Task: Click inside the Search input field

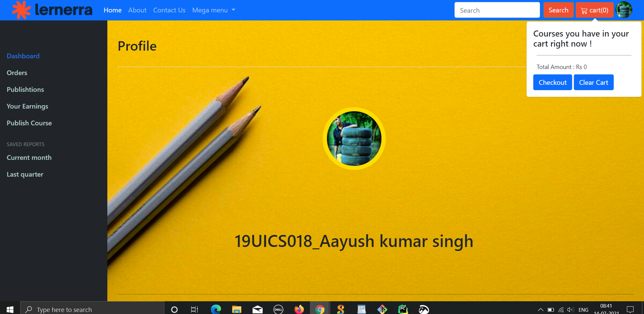Action: tap(497, 10)
